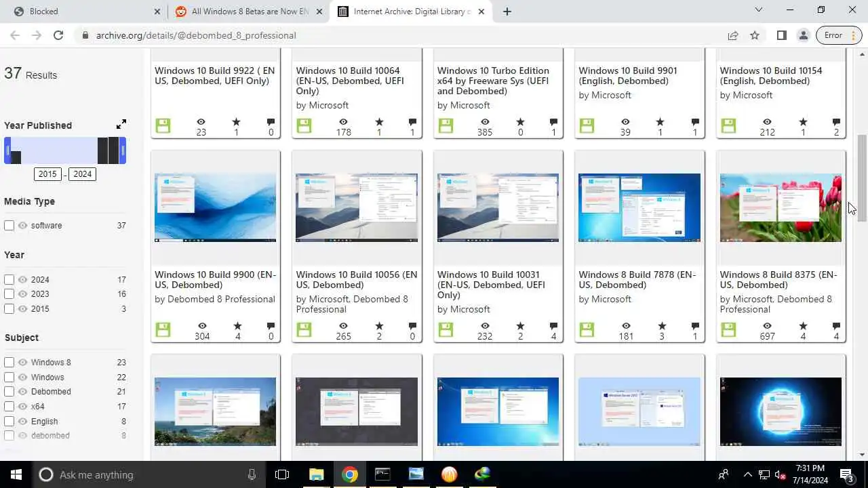
Task: Click the left handle of year slider
Action: (x=7, y=150)
